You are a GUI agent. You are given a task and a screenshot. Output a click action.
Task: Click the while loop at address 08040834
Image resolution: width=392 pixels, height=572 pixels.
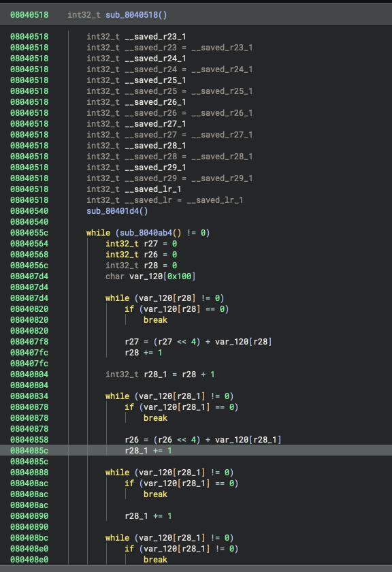169,396
